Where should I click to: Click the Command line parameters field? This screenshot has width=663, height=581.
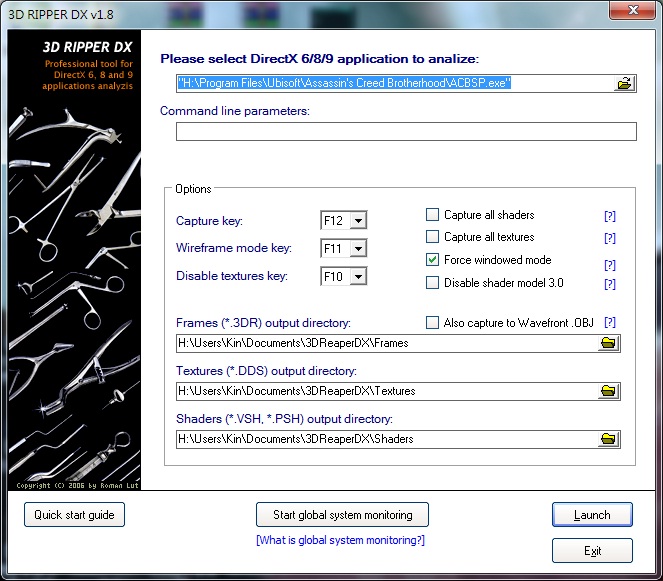pyautogui.click(x=406, y=132)
